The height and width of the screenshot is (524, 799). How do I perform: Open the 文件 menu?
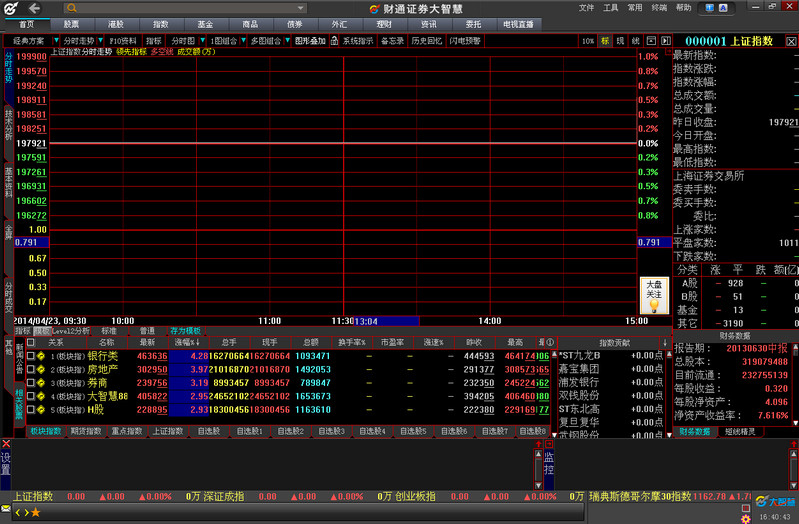click(x=587, y=8)
